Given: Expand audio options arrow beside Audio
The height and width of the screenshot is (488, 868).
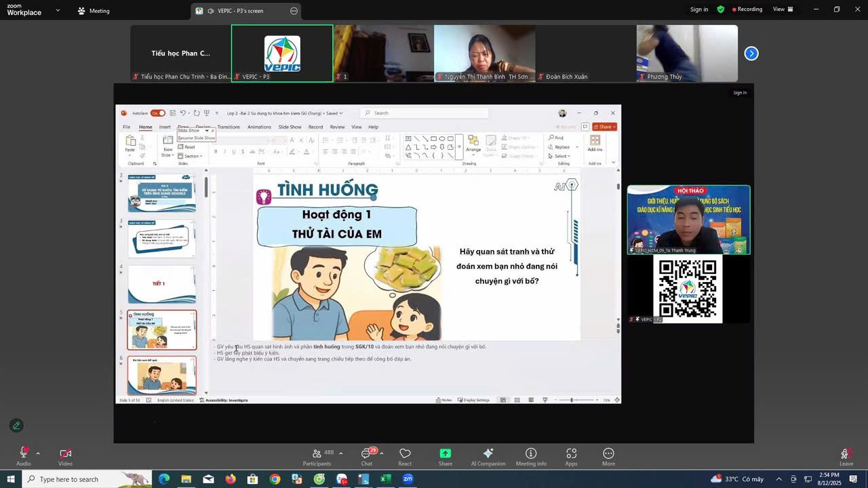Looking at the screenshot, I should tap(38, 453).
